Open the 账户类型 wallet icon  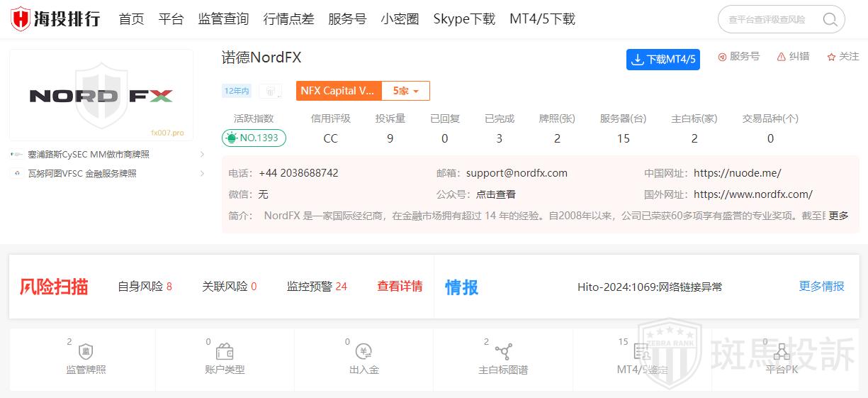click(x=225, y=352)
